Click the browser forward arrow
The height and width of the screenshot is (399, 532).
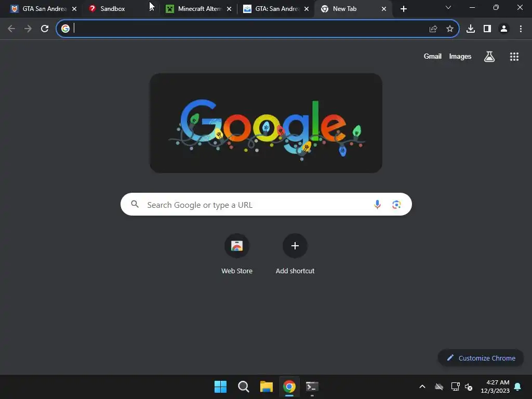28,29
